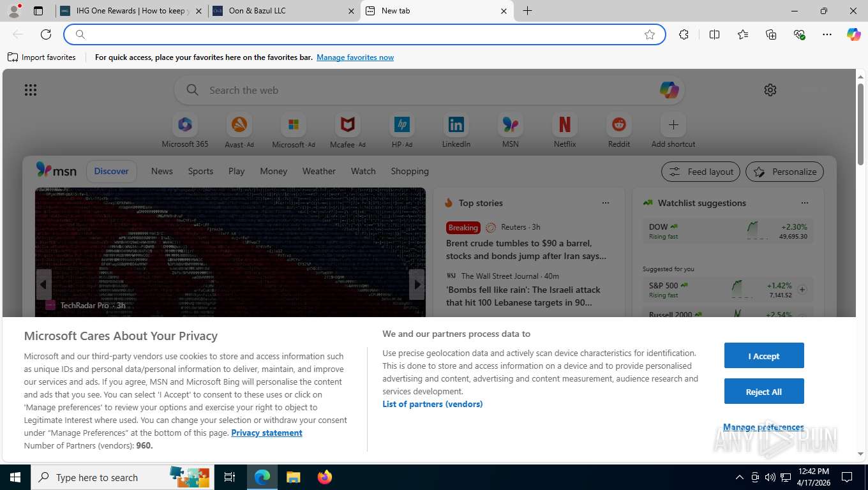Open Manage preferences link
This screenshot has width=868, height=490.
point(763,427)
